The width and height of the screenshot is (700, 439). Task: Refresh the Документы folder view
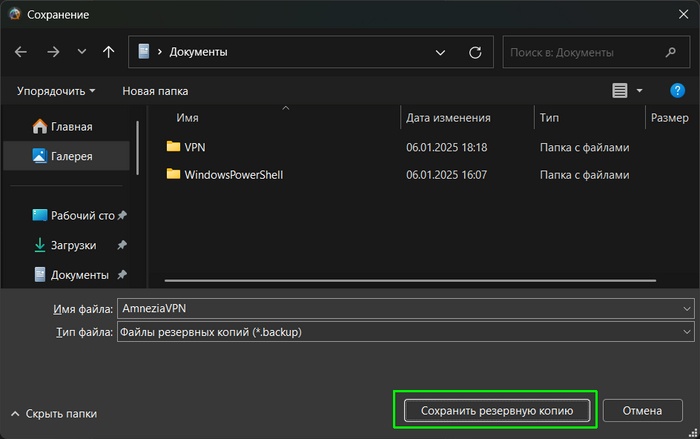[476, 52]
